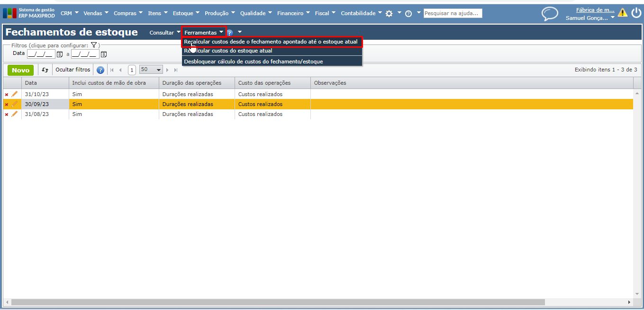Click the ERP MAXIPROD logo icon
This screenshot has width=644, height=310.
point(9,13)
